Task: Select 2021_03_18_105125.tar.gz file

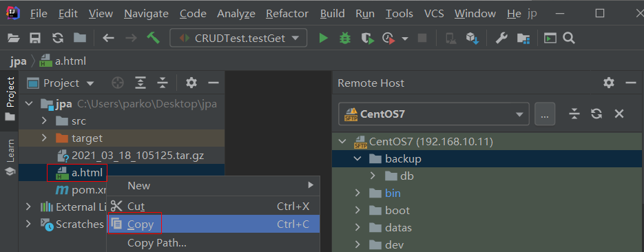Action: pos(122,156)
